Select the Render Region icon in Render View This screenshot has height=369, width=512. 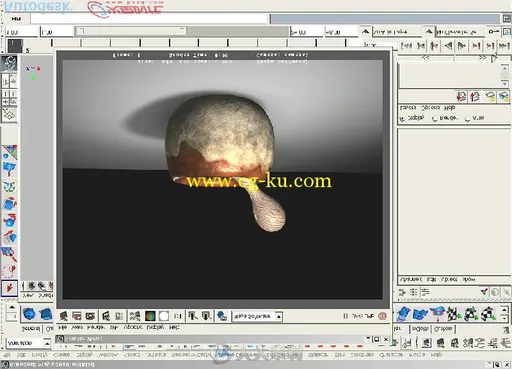[x=77, y=316]
